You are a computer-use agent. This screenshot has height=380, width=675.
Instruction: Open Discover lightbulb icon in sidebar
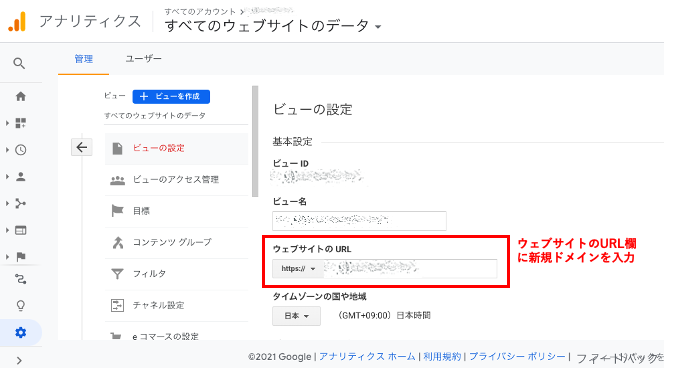pyautogui.click(x=20, y=306)
